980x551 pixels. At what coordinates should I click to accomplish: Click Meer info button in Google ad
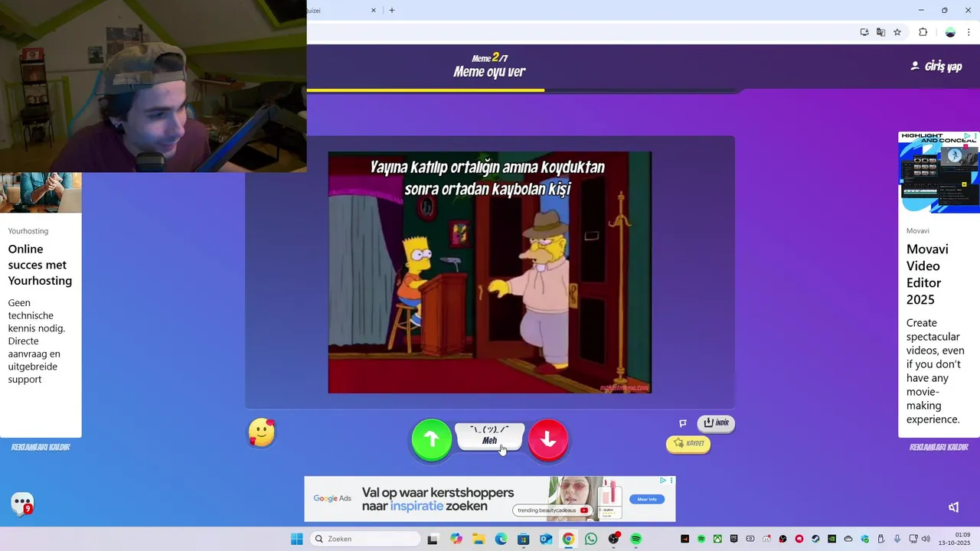click(647, 499)
